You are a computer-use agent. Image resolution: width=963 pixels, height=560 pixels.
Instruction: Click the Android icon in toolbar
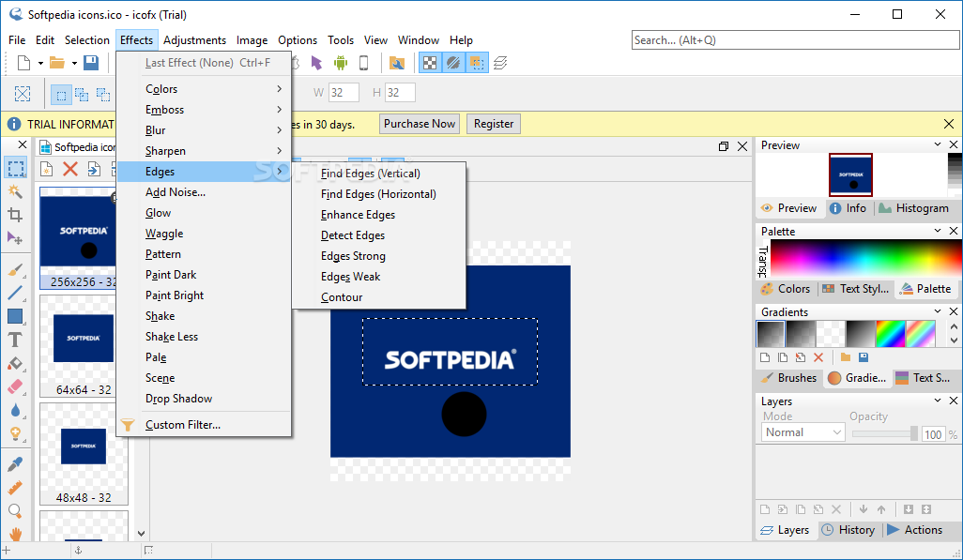click(340, 63)
